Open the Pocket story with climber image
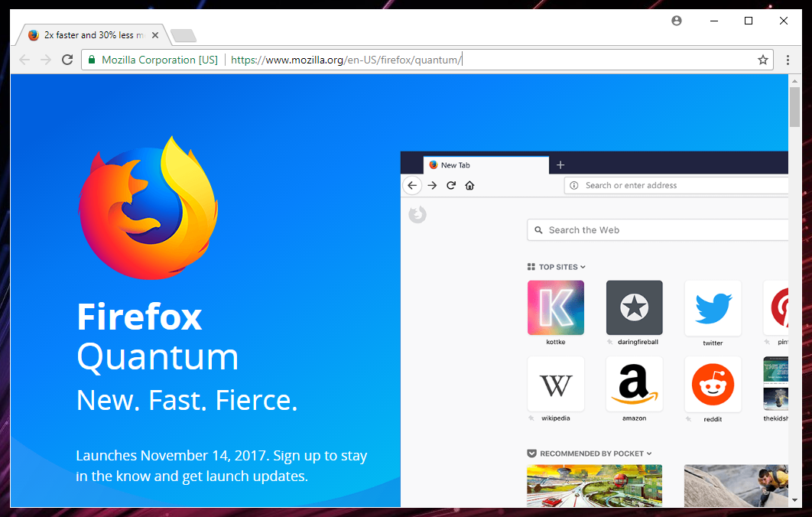Image resolution: width=812 pixels, height=517 pixels. [x=736, y=486]
